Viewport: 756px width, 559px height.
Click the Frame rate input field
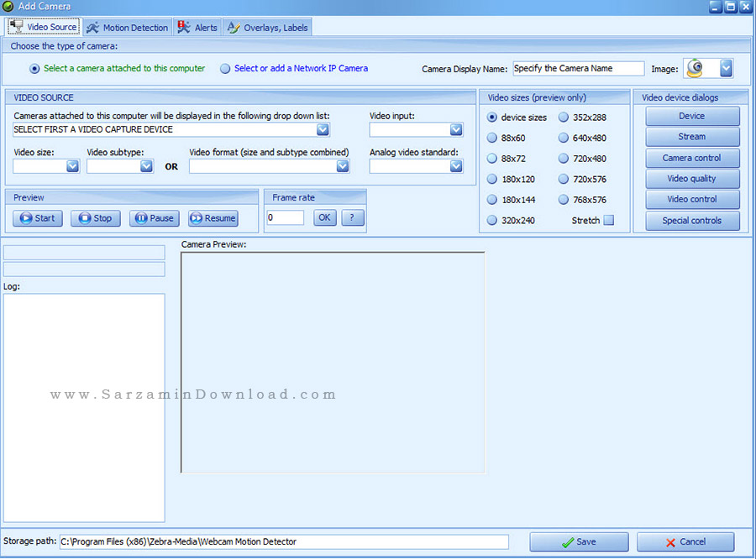[286, 217]
